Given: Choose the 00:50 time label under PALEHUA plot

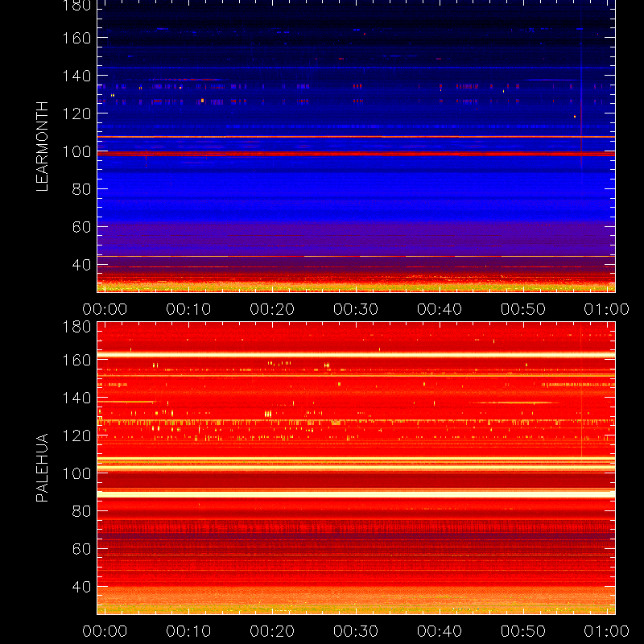Looking at the screenshot, I should [x=523, y=631].
